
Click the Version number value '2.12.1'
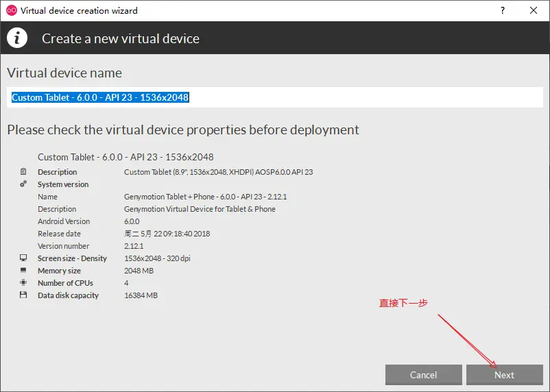[x=134, y=246]
